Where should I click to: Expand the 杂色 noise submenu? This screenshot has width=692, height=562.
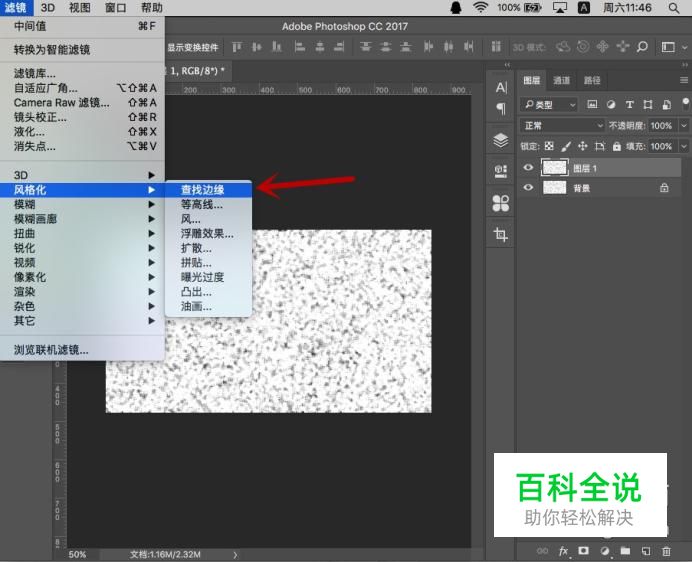tap(82, 306)
